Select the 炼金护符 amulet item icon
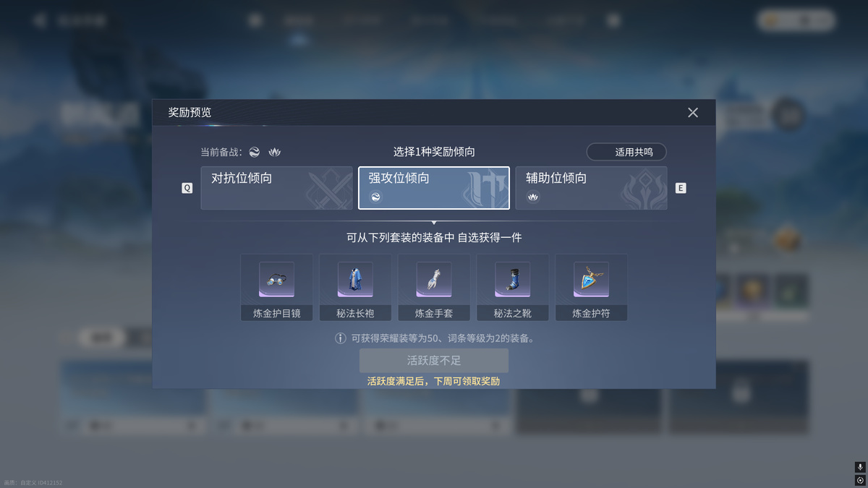 pos(591,280)
